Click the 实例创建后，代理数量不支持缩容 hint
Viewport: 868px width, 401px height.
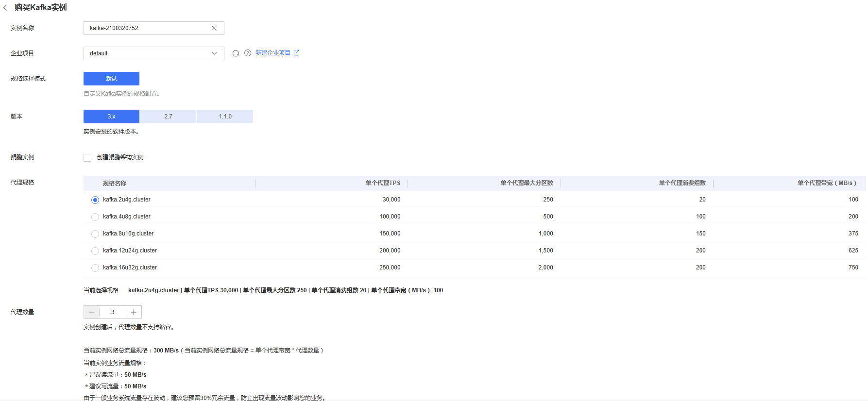129,327
